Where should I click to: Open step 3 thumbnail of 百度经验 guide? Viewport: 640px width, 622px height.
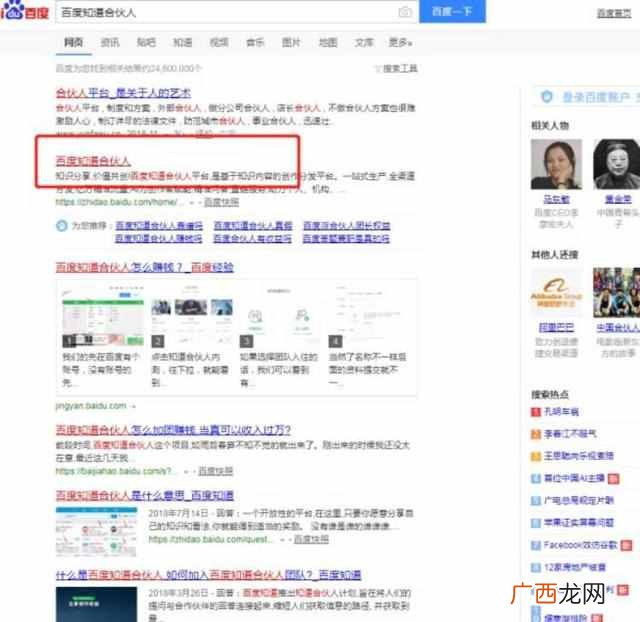[x=281, y=316]
